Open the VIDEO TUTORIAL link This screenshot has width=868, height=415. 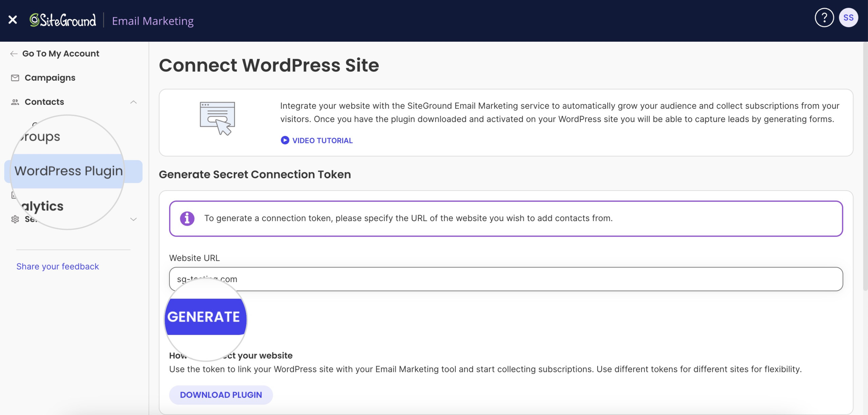point(322,141)
